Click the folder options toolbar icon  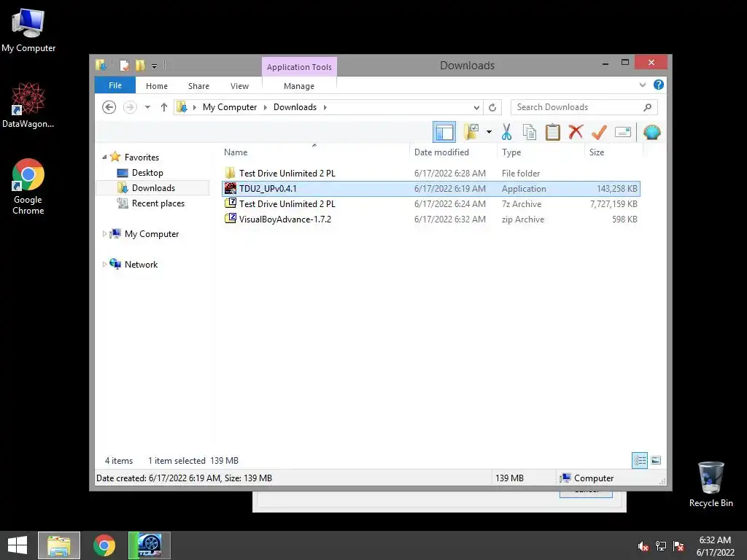pyautogui.click(x=471, y=132)
